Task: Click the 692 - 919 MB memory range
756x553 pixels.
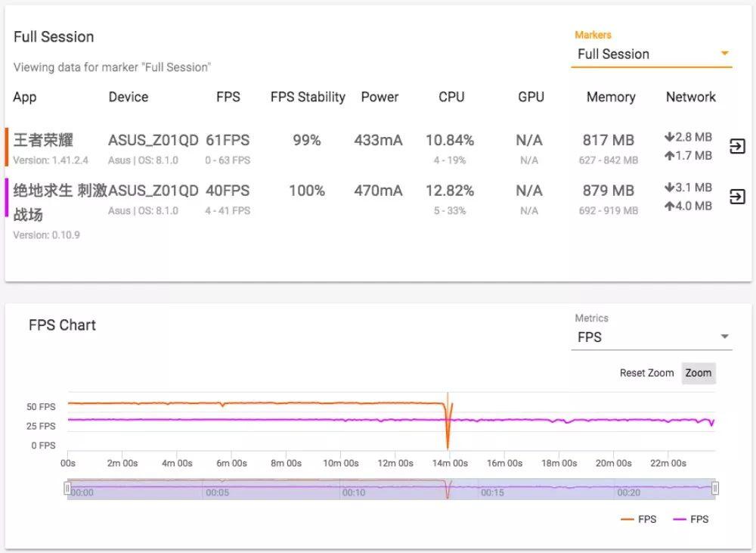Action: [609, 211]
